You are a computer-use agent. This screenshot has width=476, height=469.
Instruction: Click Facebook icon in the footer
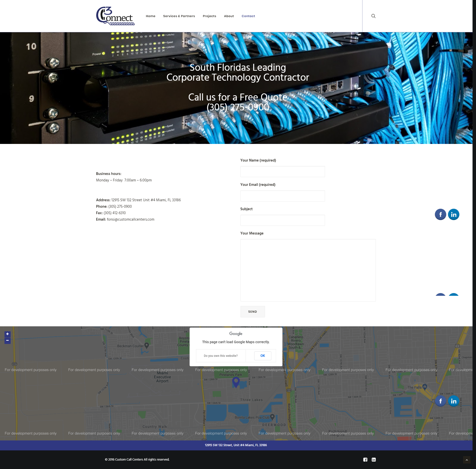click(x=365, y=460)
